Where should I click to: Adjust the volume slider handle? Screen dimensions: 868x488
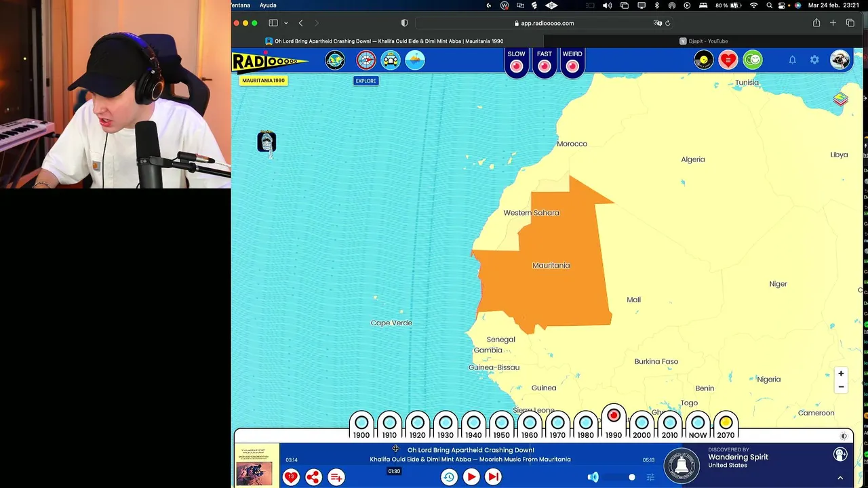(x=631, y=477)
